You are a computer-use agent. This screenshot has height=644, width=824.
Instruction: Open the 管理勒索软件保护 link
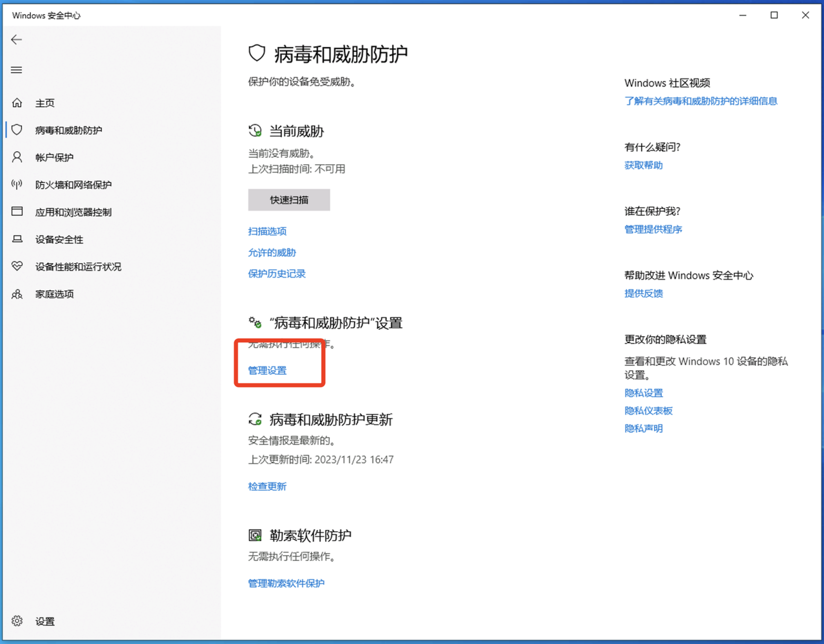point(286,583)
